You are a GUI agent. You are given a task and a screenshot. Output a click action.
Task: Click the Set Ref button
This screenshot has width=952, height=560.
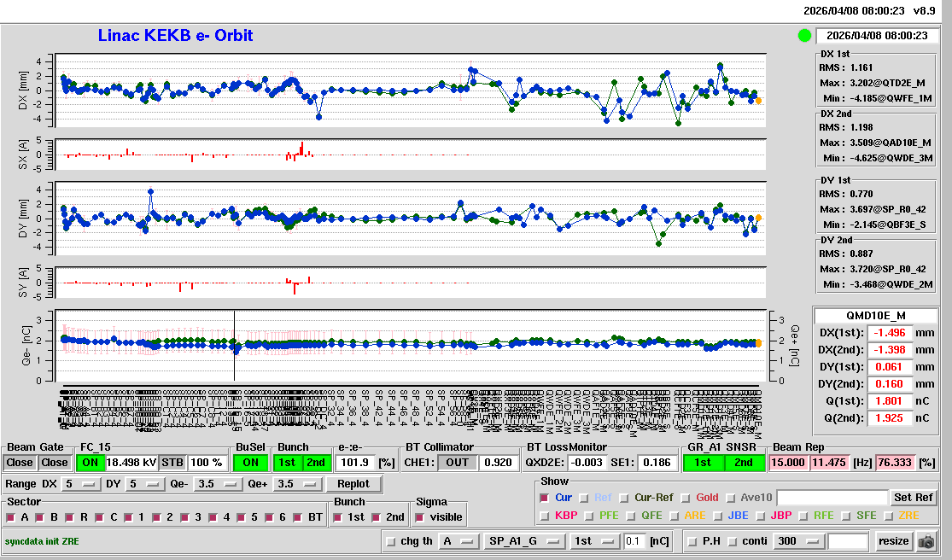[913, 498]
